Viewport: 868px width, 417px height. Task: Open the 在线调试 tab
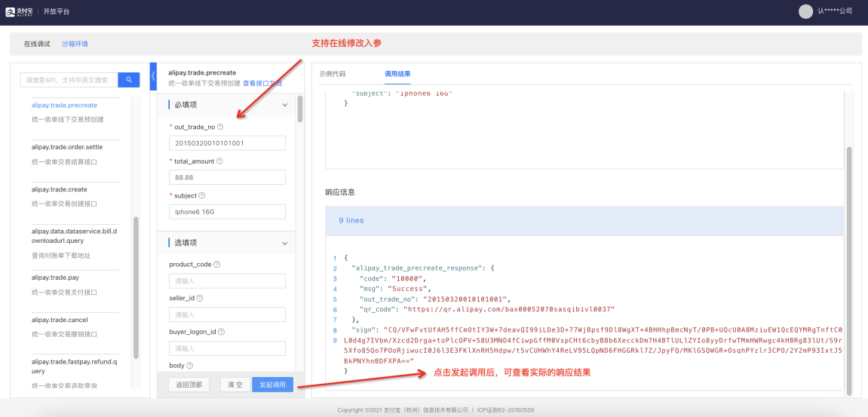click(37, 44)
